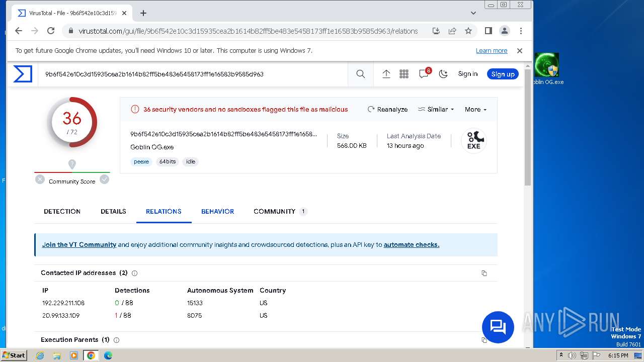Open Chrome three-dot menu
The width and height of the screenshot is (644, 362).
521,31
